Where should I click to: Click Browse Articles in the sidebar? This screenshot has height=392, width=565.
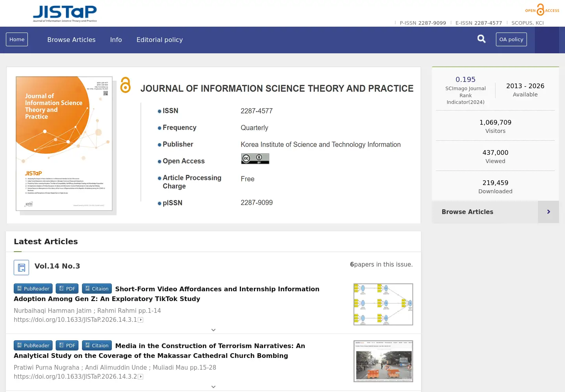click(467, 212)
